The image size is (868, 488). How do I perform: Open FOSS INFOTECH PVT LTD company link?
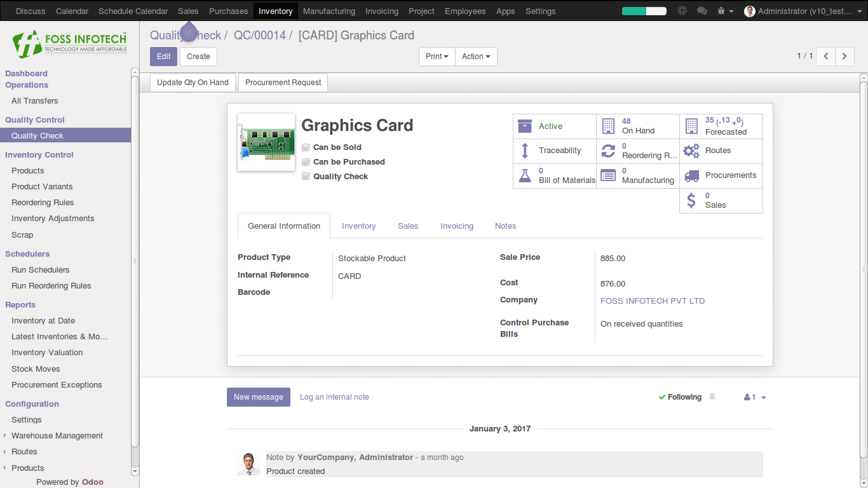653,301
